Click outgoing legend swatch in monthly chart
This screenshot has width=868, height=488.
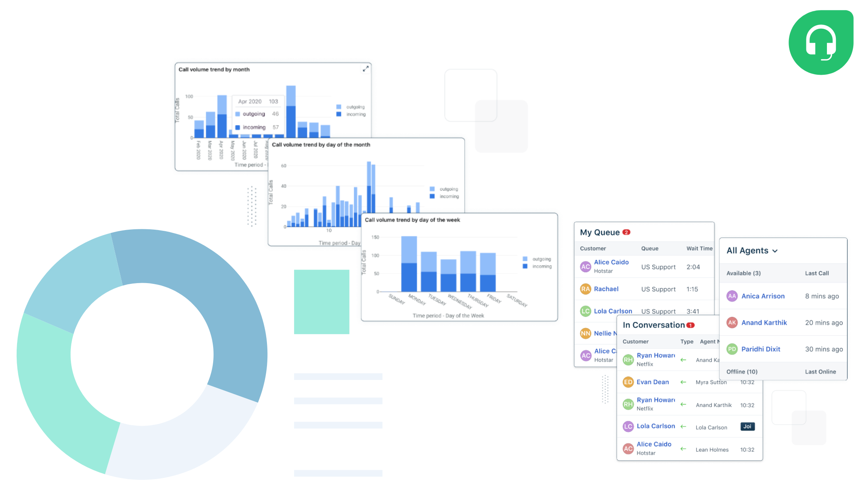[x=339, y=107]
